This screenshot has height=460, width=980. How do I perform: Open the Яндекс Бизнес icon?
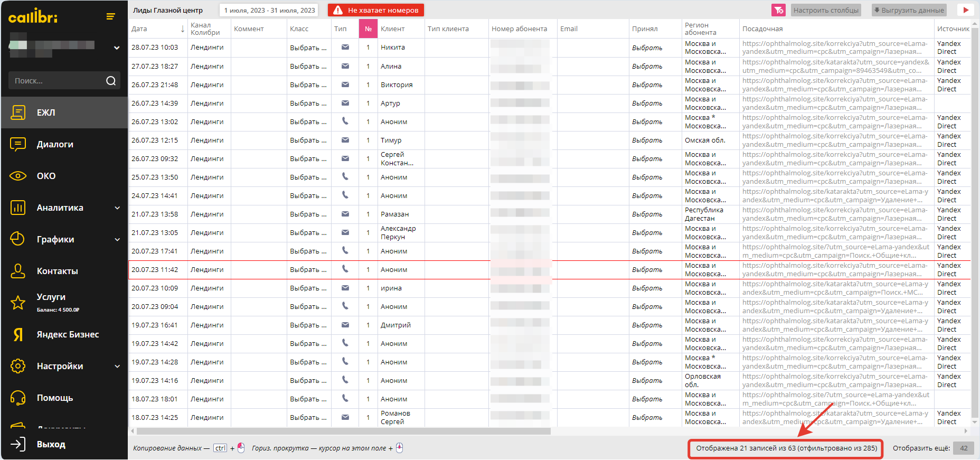18,334
